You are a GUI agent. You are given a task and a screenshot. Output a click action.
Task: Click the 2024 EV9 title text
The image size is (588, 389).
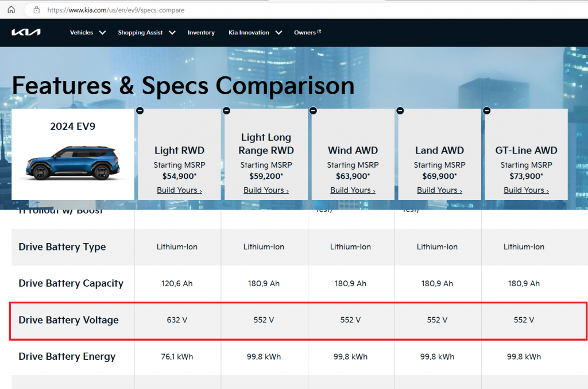[73, 126]
